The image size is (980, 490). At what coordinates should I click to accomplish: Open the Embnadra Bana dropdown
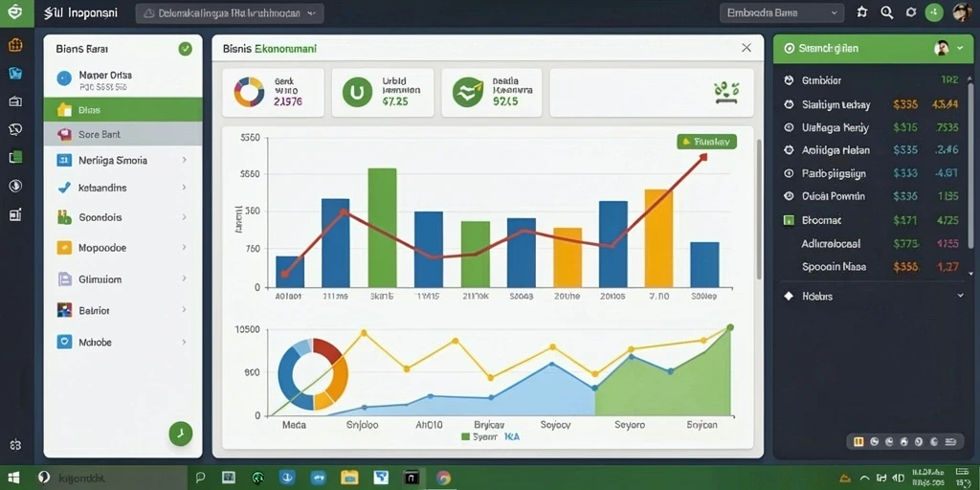782,13
